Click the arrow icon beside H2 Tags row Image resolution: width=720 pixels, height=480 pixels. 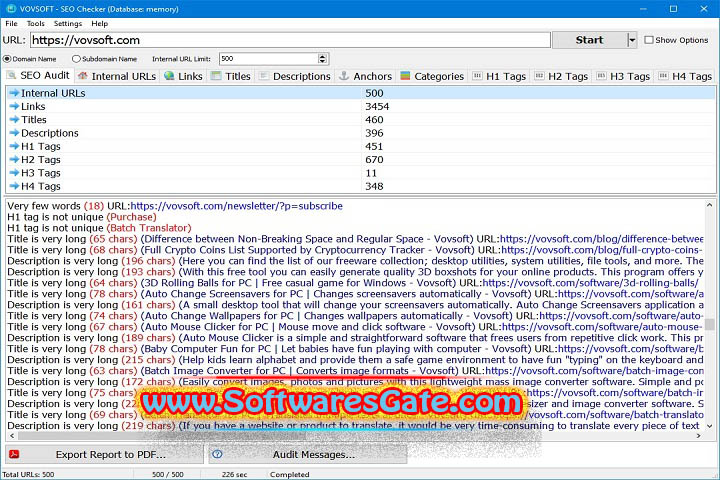[x=14, y=159]
